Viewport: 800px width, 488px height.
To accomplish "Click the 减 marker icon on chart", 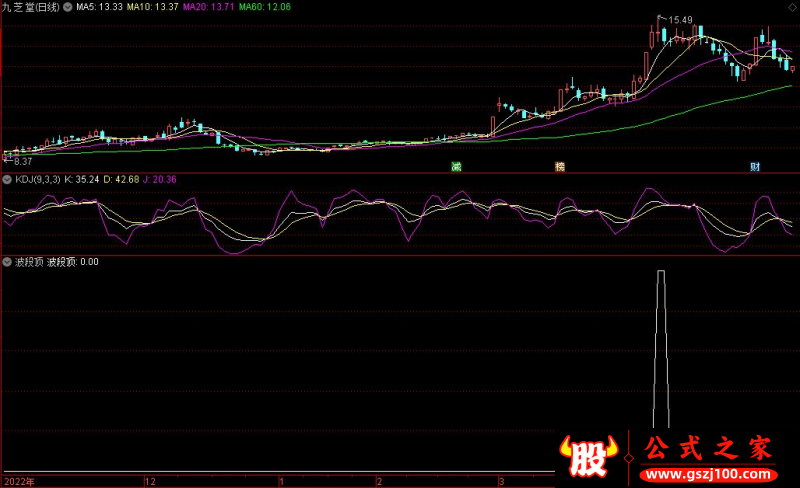I will coord(456,166).
